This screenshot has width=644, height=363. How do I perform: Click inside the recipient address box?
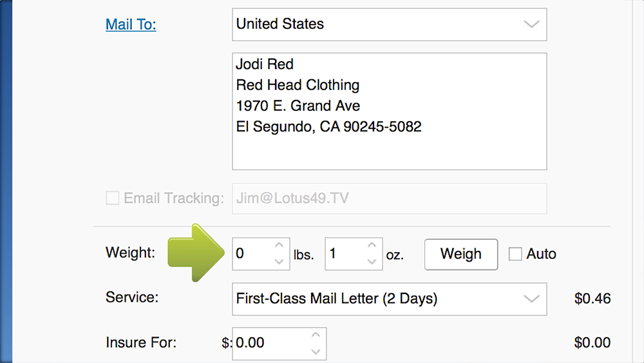click(390, 111)
